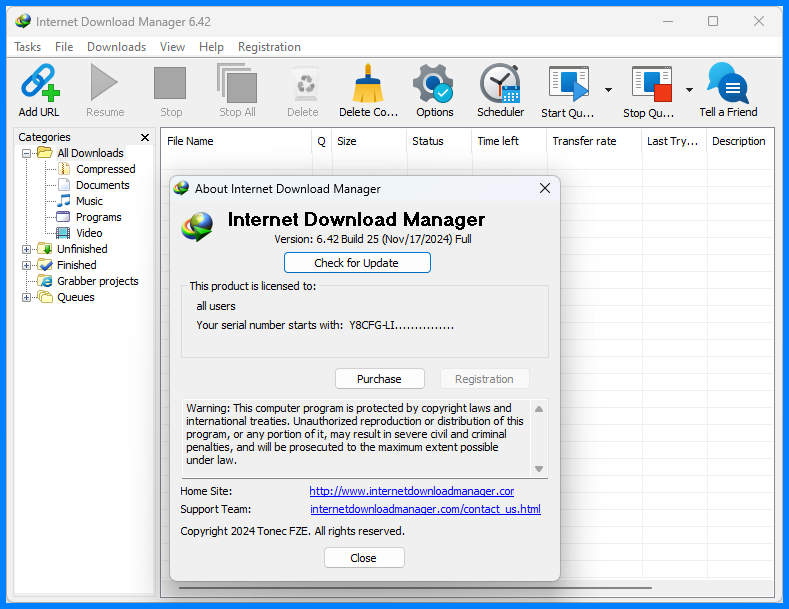Viewport: 789px width, 609px height.
Task: Open the Home Site link
Action: (x=412, y=491)
